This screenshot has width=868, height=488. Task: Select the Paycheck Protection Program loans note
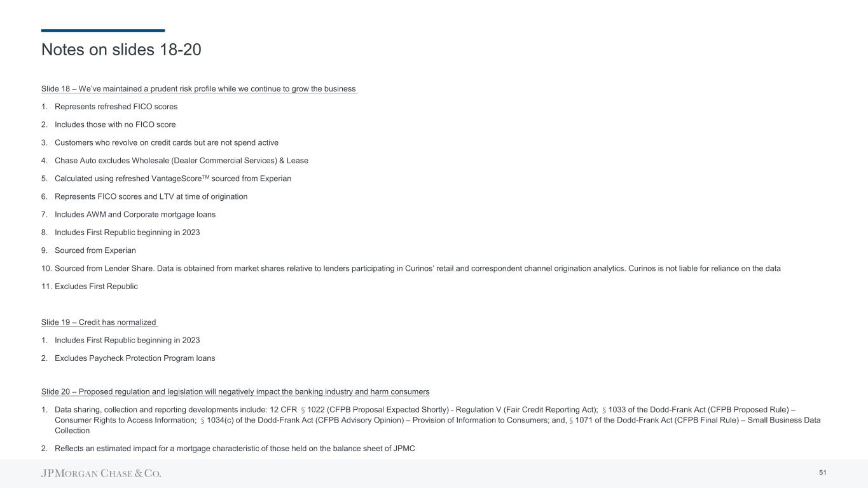click(135, 358)
